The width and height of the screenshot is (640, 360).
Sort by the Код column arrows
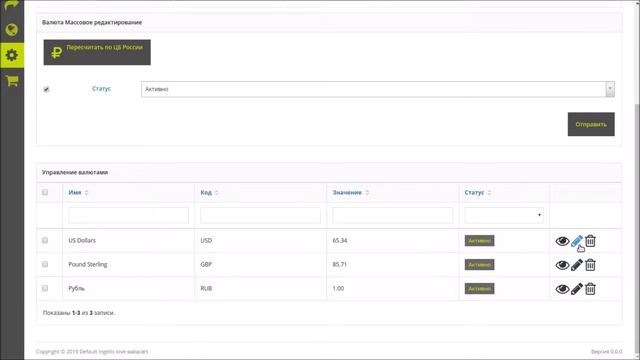(x=217, y=193)
